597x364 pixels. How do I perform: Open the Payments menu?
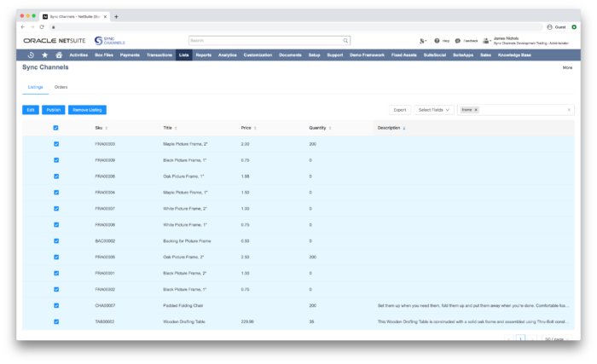click(x=130, y=55)
